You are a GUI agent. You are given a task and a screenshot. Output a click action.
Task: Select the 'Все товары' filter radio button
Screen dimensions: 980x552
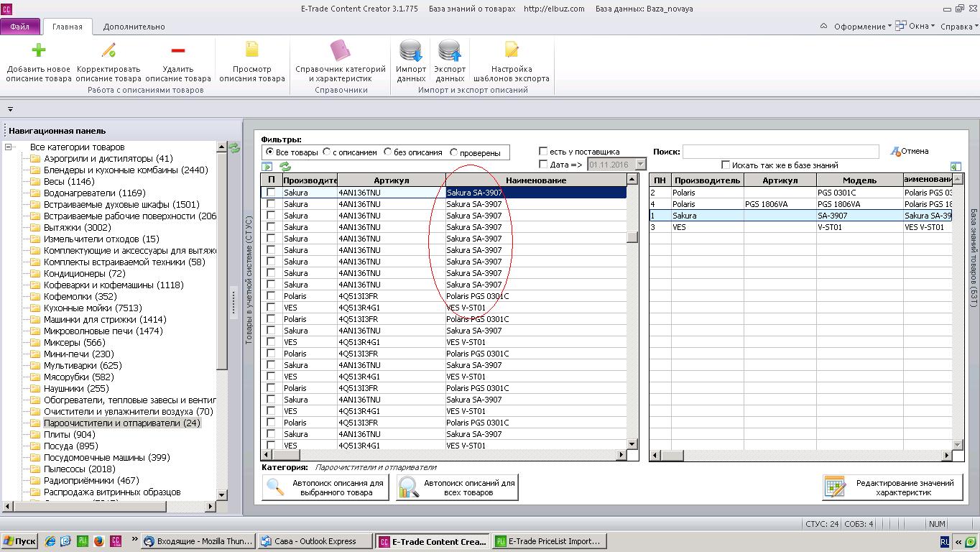coord(269,152)
